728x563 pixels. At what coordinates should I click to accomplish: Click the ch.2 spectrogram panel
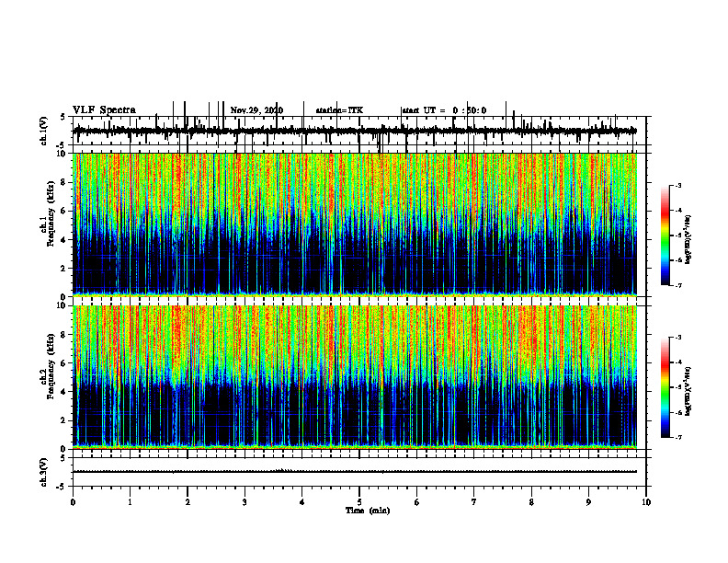coord(355,377)
